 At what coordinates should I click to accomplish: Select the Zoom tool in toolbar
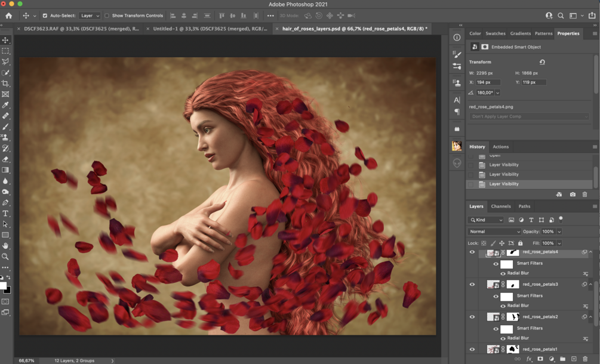[x=5, y=257]
